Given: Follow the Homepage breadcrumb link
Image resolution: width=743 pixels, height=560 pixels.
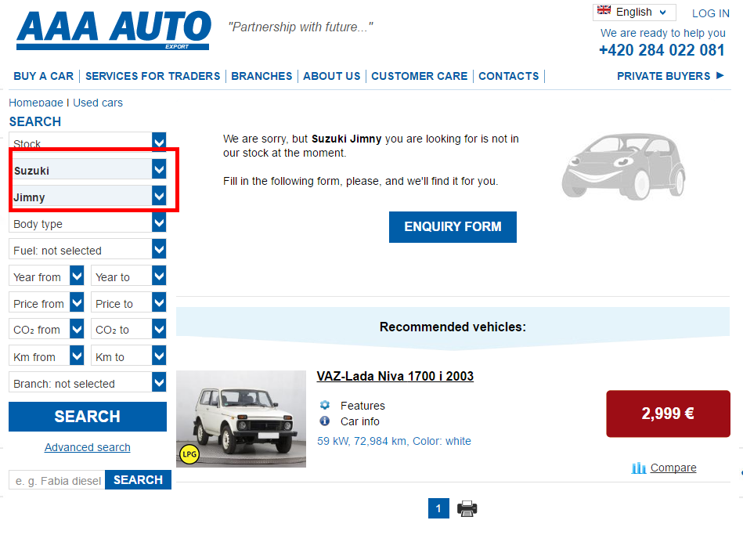Looking at the screenshot, I should [x=36, y=103].
